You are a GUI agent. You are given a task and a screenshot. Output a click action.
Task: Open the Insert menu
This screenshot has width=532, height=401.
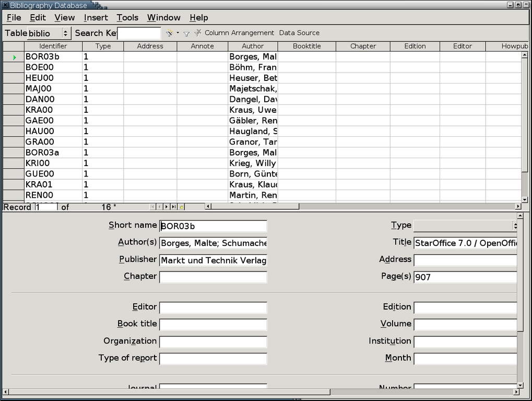tap(96, 18)
